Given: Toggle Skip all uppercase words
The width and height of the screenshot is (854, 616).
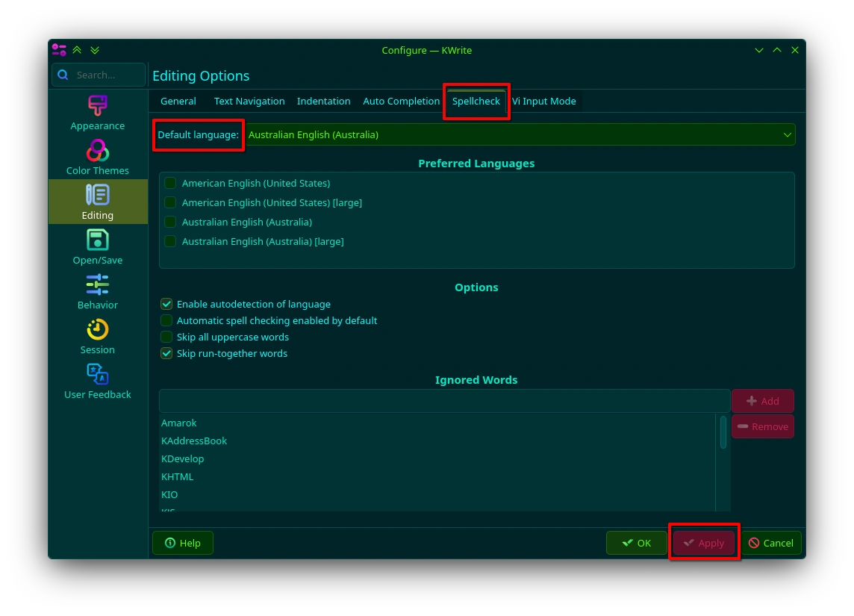Looking at the screenshot, I should 166,337.
